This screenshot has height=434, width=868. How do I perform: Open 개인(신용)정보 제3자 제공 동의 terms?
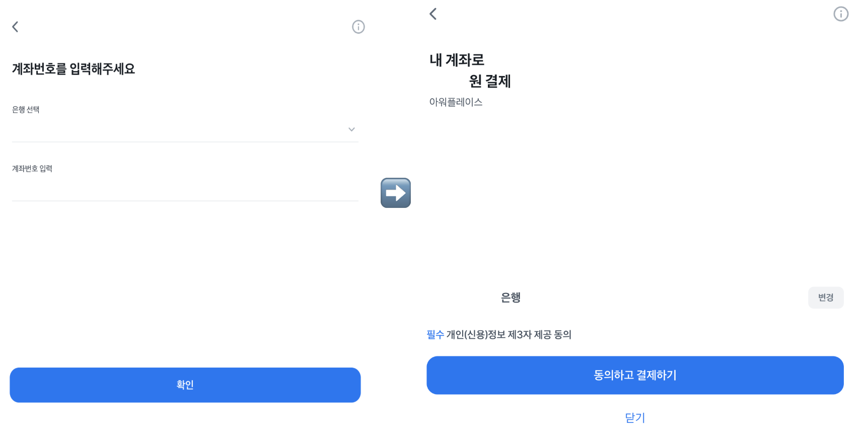pyautogui.click(x=509, y=335)
